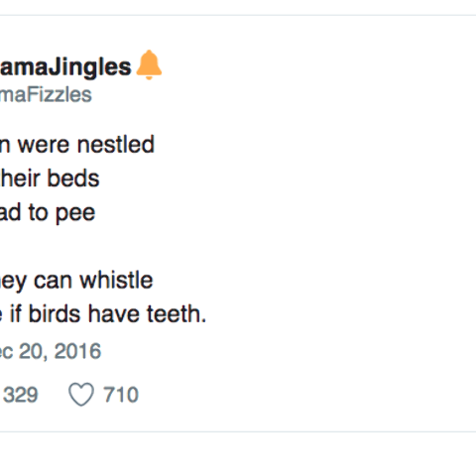The width and height of the screenshot is (476, 476).
Task: Open the 710 likes count
Action: pos(121,395)
